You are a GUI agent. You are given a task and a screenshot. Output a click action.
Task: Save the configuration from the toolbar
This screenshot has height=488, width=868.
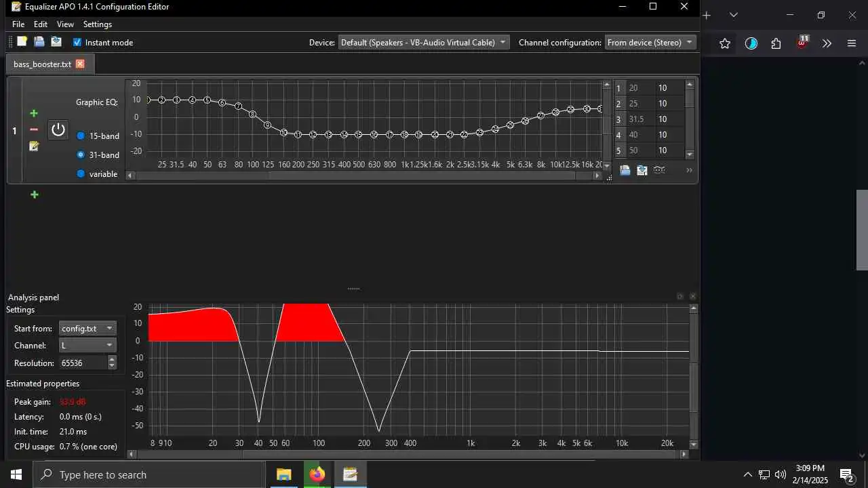click(x=56, y=42)
